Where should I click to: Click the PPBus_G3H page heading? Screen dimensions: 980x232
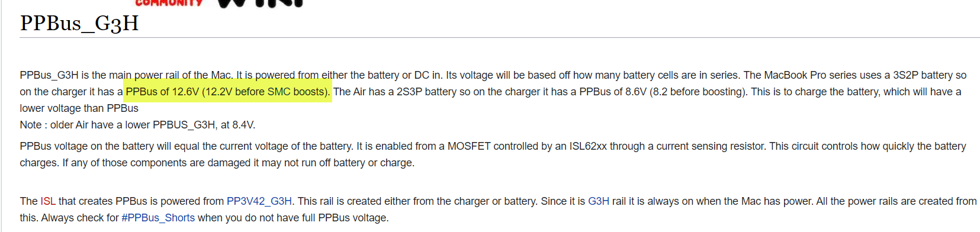click(79, 23)
